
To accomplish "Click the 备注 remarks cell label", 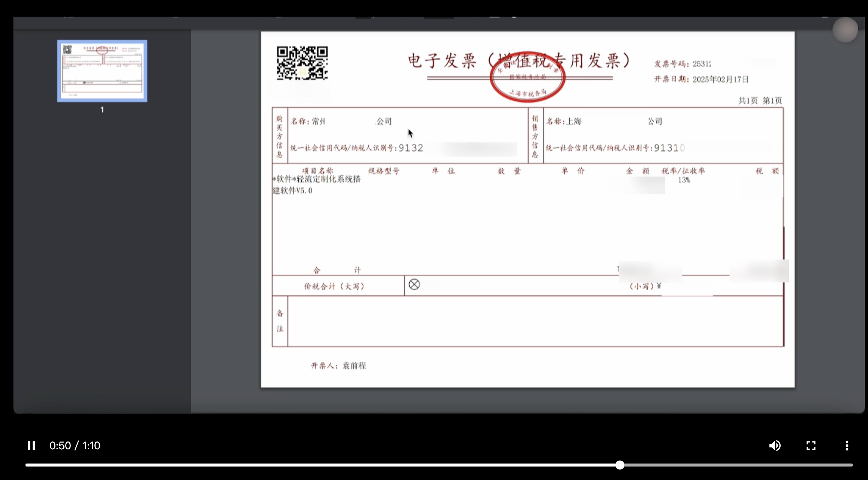I will pyautogui.click(x=280, y=321).
